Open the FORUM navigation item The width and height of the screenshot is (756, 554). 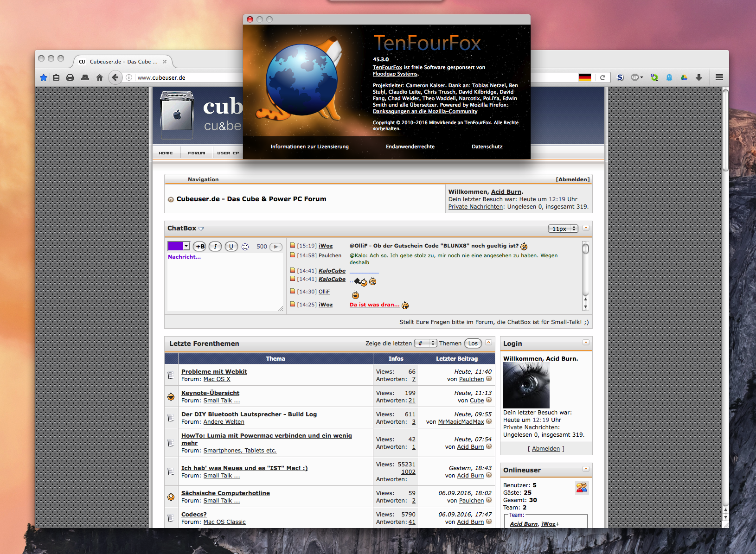tap(197, 153)
